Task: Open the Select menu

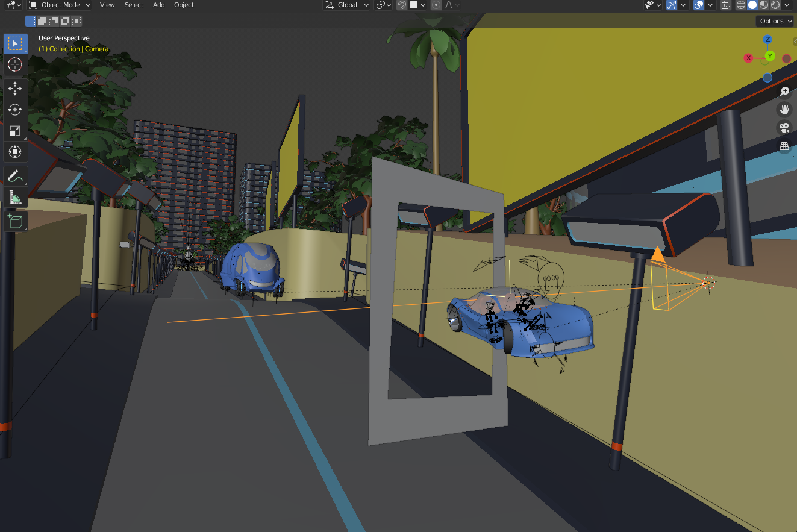Action: pyautogui.click(x=134, y=5)
